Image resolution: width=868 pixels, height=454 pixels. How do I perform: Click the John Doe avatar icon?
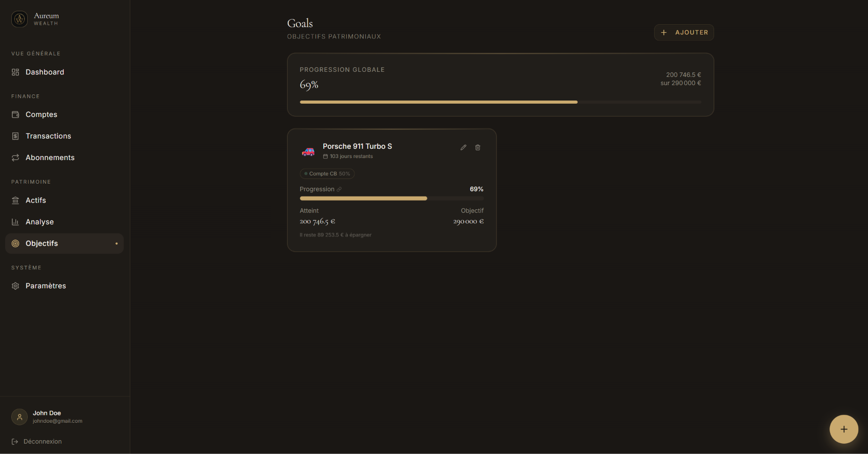click(x=19, y=417)
